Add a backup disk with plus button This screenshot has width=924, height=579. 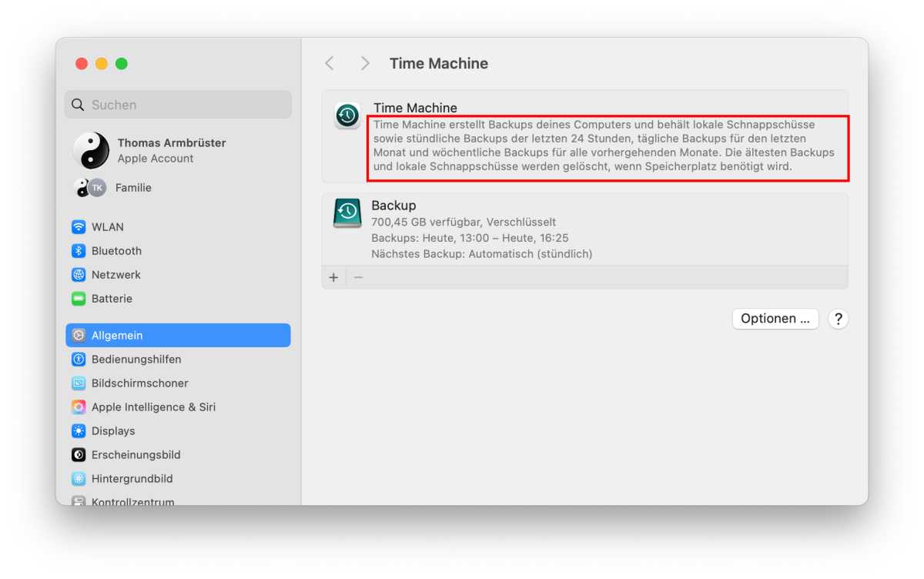point(333,277)
